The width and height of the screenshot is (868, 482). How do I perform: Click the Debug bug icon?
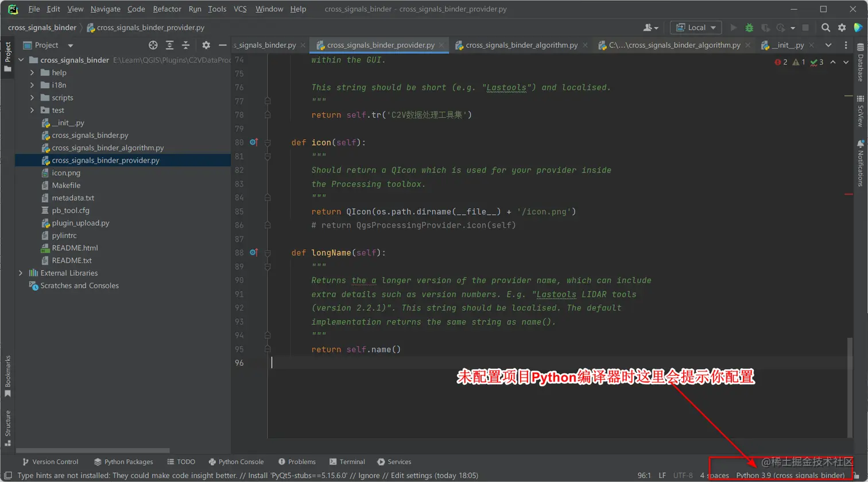tap(749, 28)
